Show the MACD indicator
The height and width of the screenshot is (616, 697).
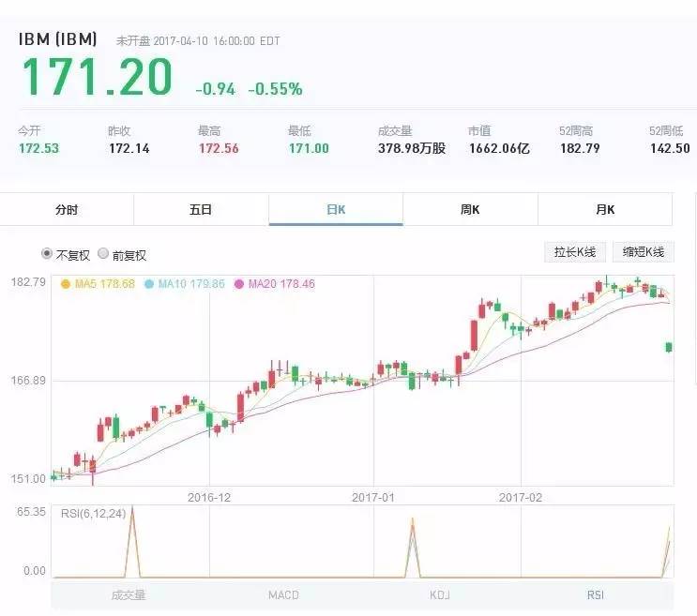point(283,595)
